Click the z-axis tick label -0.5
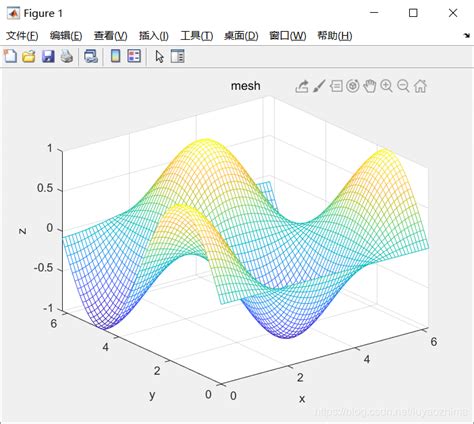The height and width of the screenshot is (424, 474). 43,268
